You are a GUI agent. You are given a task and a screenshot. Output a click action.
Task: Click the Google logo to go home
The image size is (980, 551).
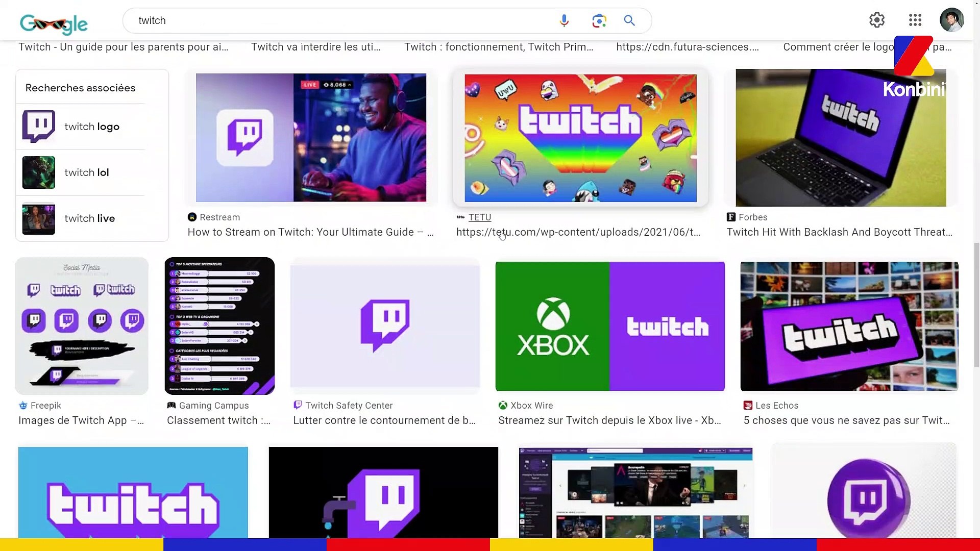click(x=54, y=23)
